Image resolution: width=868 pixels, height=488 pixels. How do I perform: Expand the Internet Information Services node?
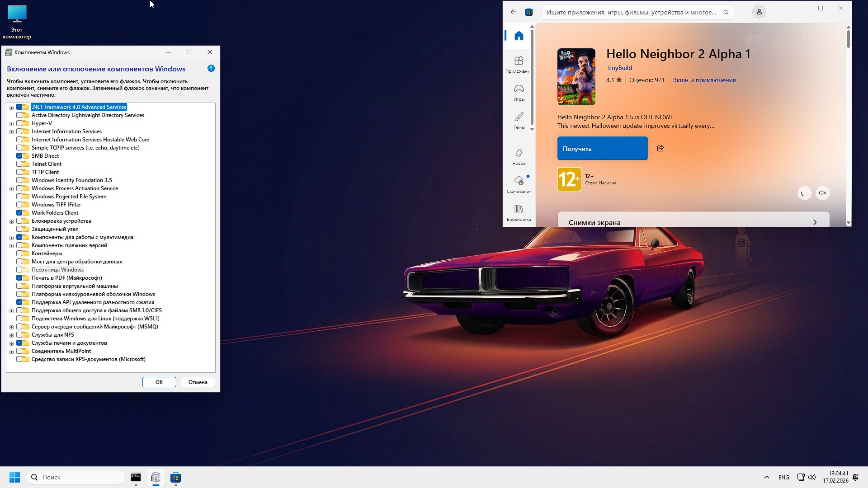pyautogui.click(x=11, y=131)
